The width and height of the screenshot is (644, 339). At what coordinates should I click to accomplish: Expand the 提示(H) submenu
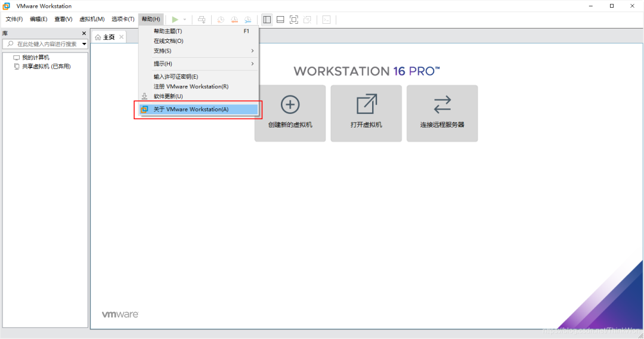199,64
